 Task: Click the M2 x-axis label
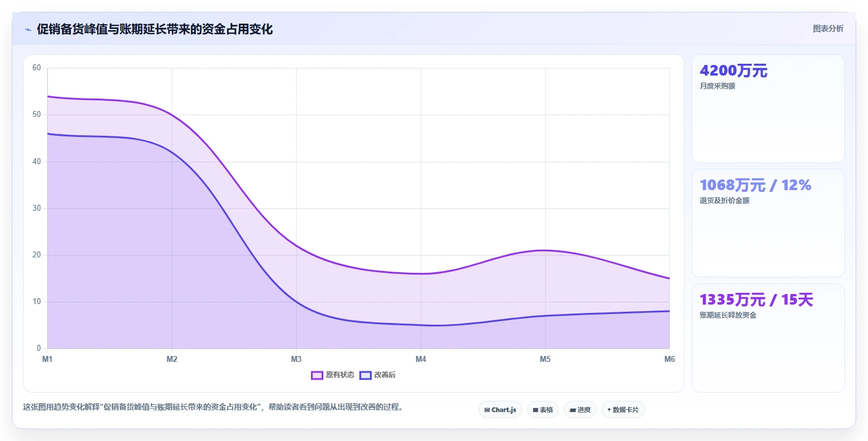click(x=172, y=359)
